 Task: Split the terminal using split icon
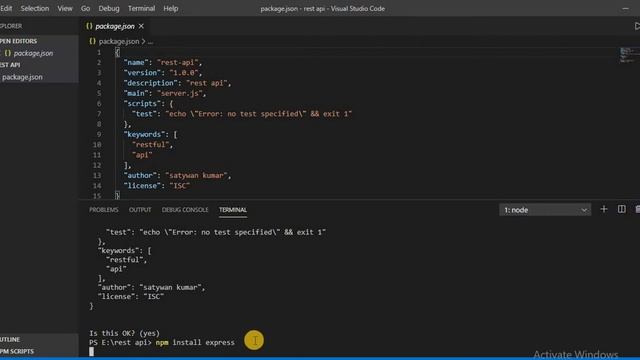(x=621, y=209)
